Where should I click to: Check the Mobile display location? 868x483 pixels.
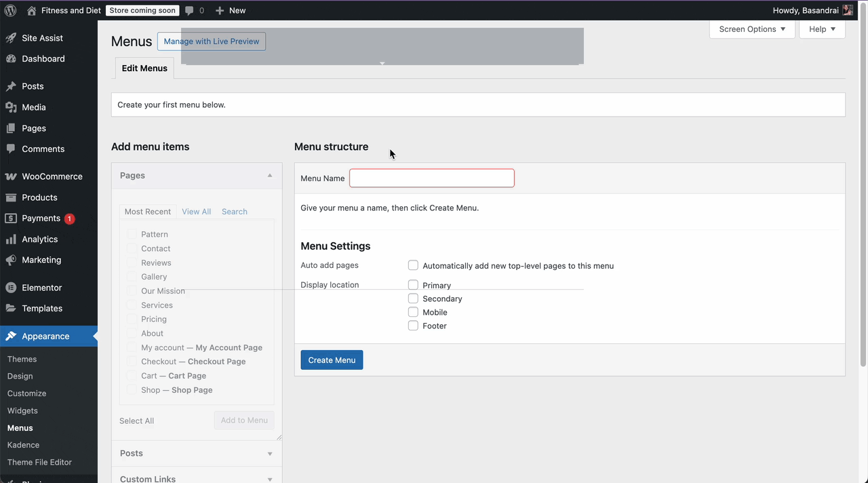point(413,312)
